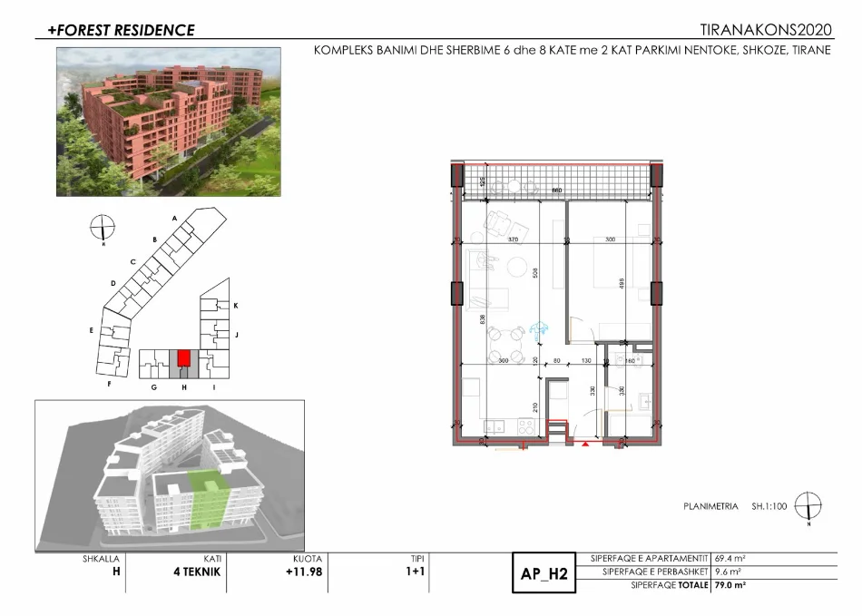Click block label A on site plan
The image size is (862, 616).
[175, 218]
